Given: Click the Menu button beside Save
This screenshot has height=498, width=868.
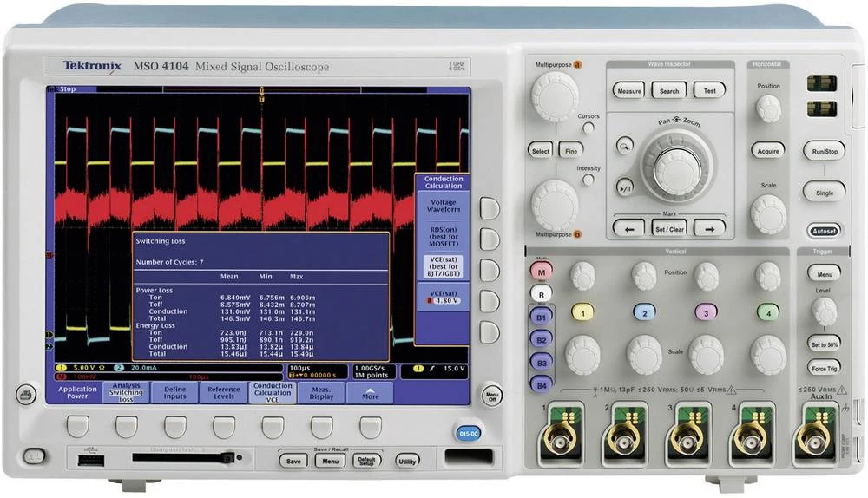Looking at the screenshot, I should [x=330, y=461].
